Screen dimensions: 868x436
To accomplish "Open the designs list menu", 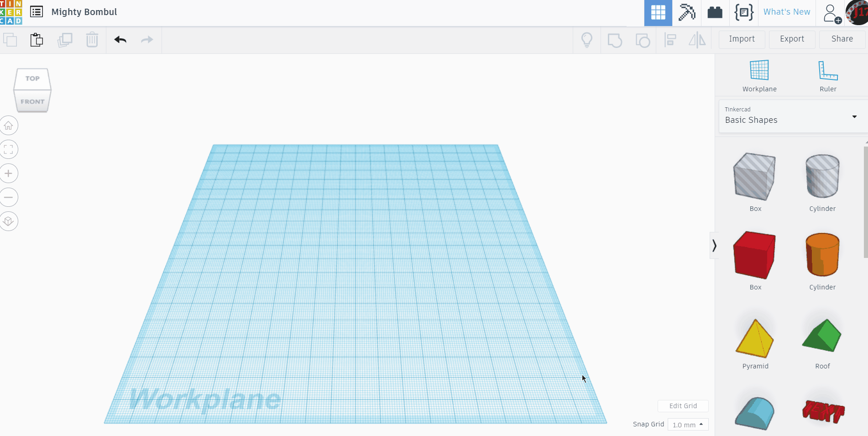I will pyautogui.click(x=36, y=12).
